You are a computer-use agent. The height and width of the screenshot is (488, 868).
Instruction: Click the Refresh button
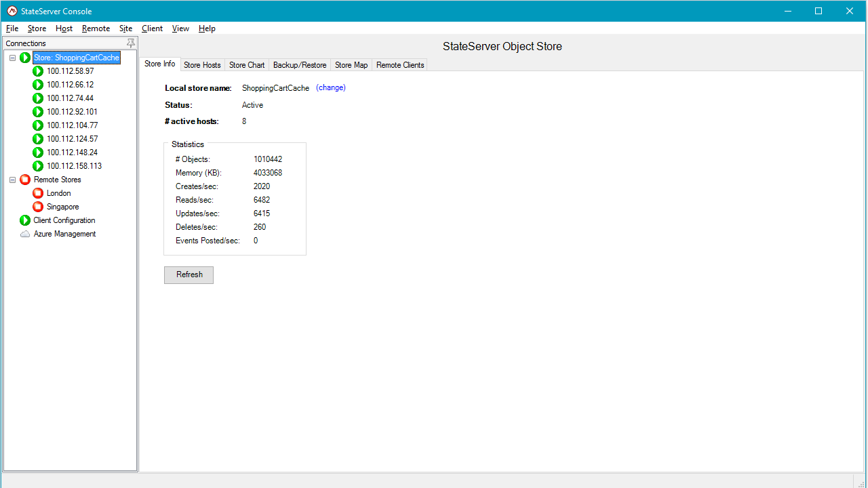click(x=189, y=274)
